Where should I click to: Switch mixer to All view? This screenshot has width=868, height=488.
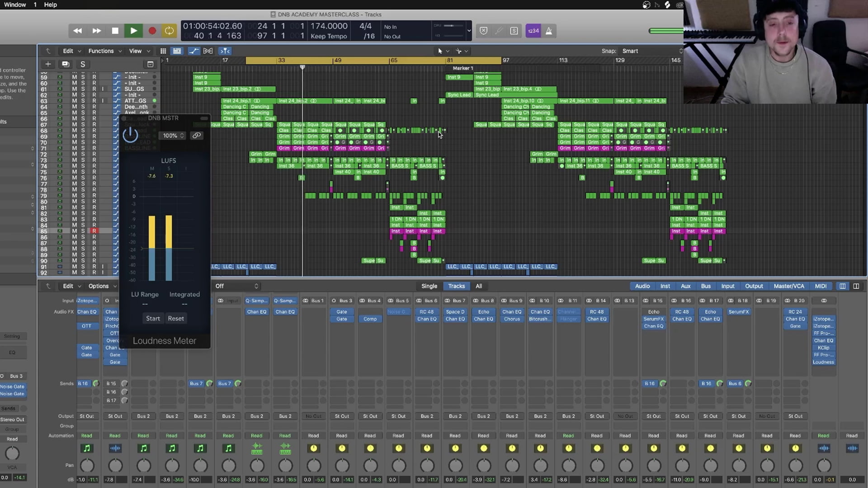pyautogui.click(x=479, y=286)
